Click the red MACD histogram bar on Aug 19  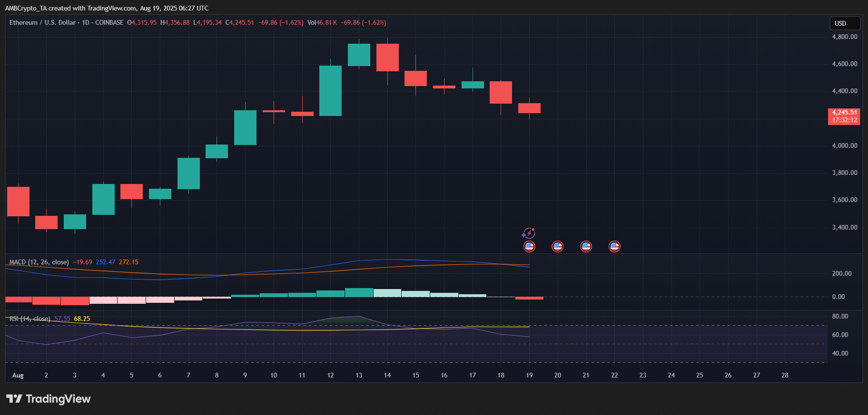529,298
